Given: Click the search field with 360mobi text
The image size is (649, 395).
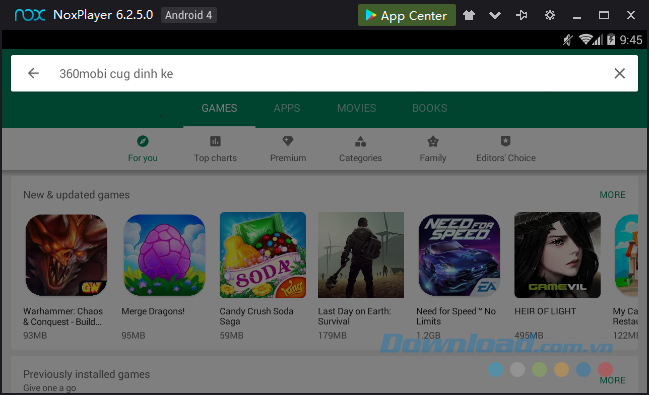Looking at the screenshot, I should (324, 73).
